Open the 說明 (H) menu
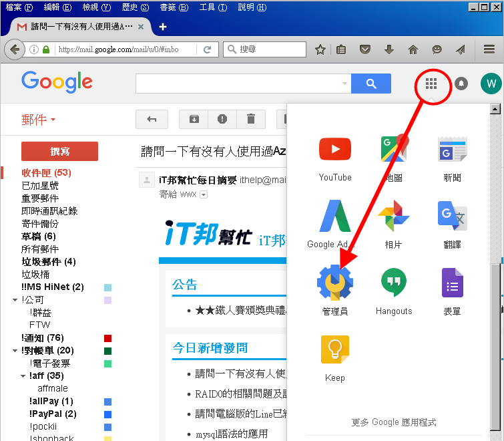The height and width of the screenshot is (441, 504). coord(252,7)
